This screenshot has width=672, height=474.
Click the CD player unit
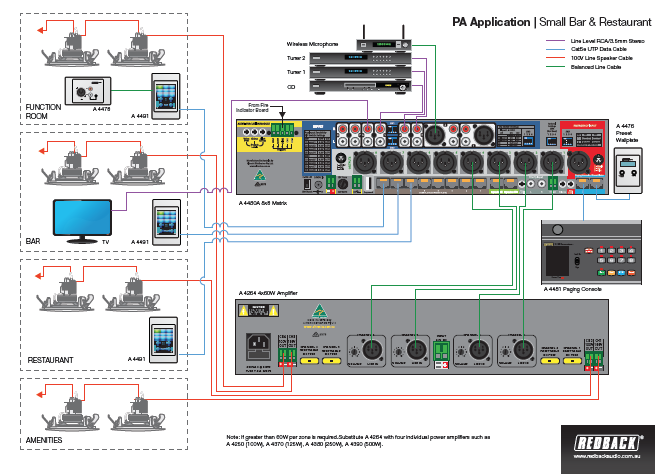(x=360, y=86)
